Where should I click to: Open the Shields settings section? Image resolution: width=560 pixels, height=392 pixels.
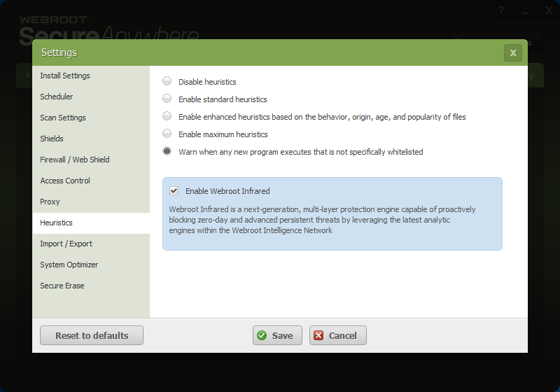pyautogui.click(x=91, y=139)
